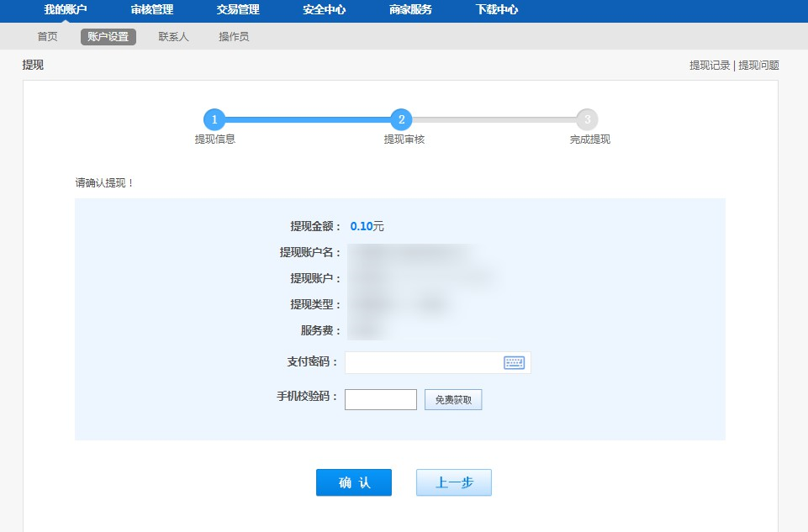This screenshot has width=808, height=532.
Task: Click step 1 circle 提现信息
Action: [x=214, y=119]
